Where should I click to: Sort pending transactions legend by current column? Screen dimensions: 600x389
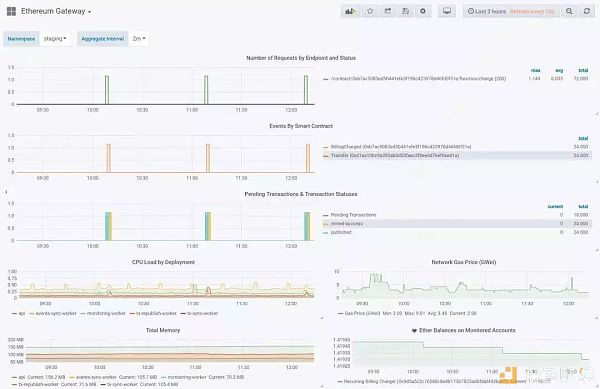click(x=555, y=207)
